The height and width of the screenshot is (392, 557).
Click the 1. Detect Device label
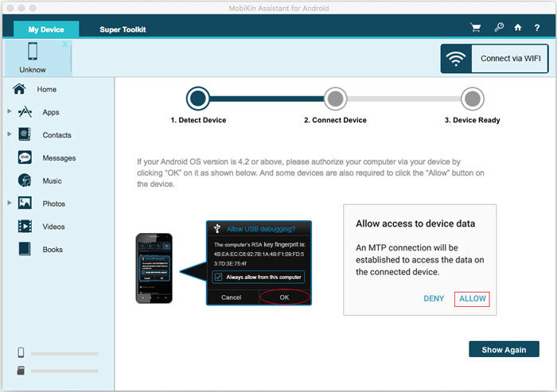[x=198, y=120]
